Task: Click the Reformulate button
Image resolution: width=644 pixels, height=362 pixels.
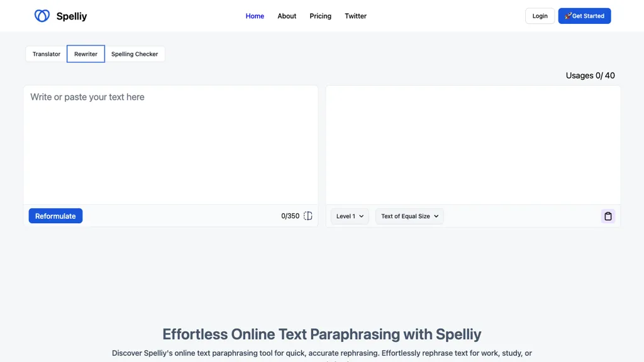Action: [x=55, y=216]
